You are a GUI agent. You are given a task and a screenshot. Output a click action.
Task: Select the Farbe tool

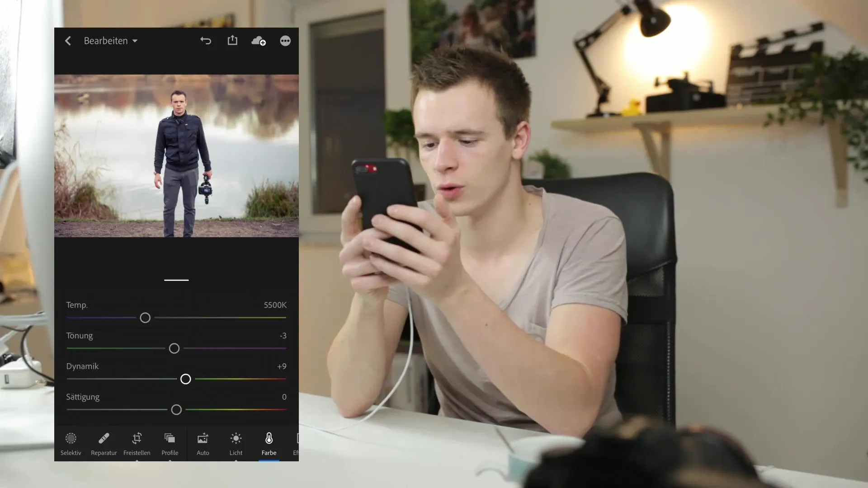coord(269,444)
